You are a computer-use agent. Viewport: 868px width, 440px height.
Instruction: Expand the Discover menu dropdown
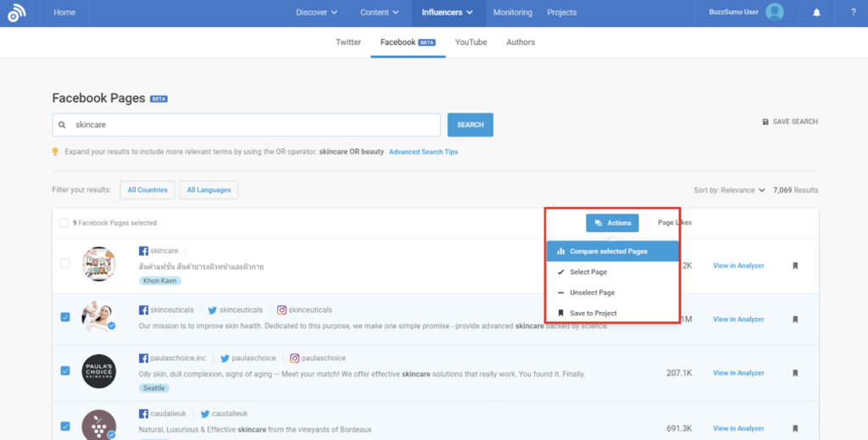pyautogui.click(x=317, y=13)
